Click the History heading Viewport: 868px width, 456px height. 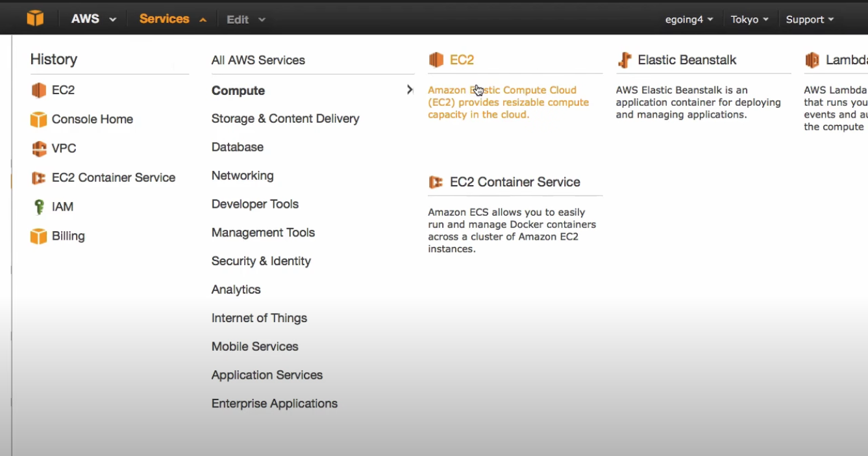(x=54, y=60)
